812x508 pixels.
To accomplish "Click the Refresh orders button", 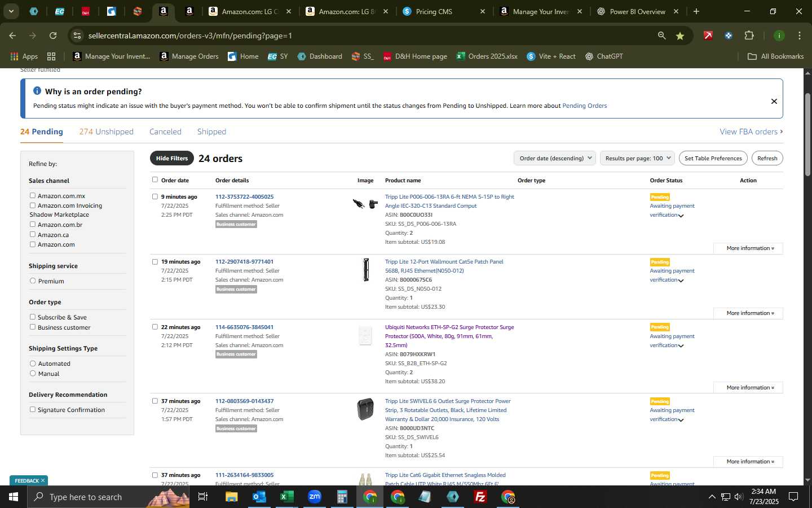I will (x=767, y=159).
